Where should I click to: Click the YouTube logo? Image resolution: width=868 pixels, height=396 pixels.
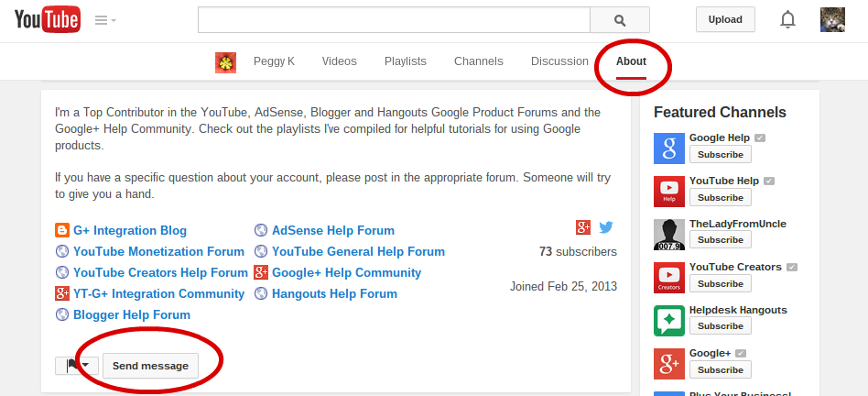click(48, 20)
